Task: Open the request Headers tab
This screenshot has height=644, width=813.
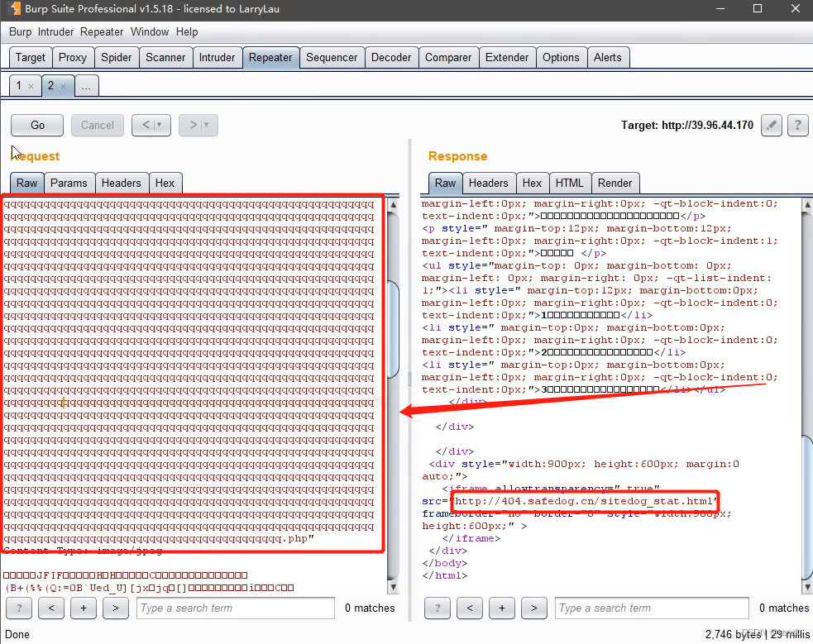Action: (122, 183)
